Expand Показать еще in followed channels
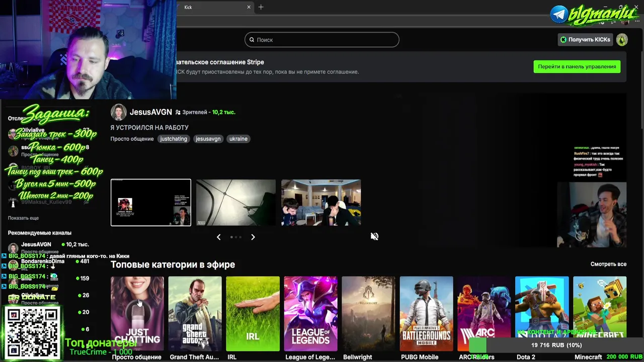644x362 pixels. coord(23,218)
